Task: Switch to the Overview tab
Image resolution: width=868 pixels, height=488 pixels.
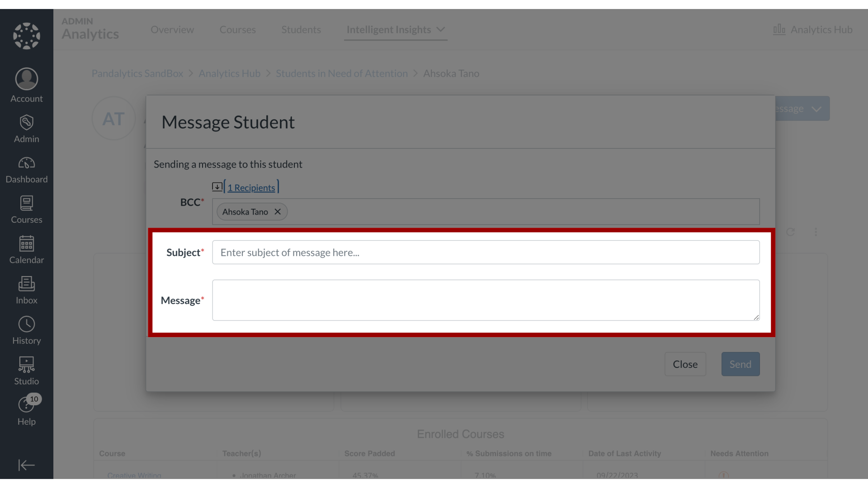Action: tap(172, 30)
